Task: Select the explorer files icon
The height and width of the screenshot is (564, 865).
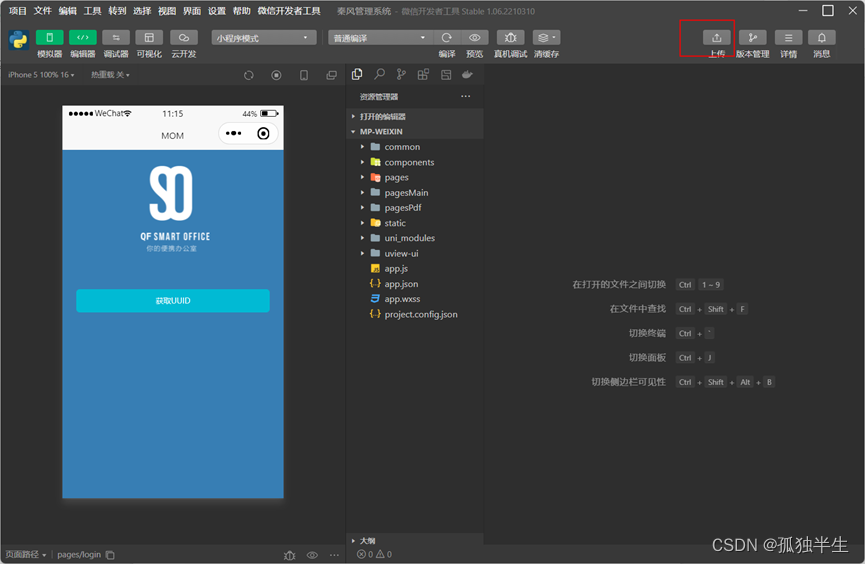Action: point(357,74)
